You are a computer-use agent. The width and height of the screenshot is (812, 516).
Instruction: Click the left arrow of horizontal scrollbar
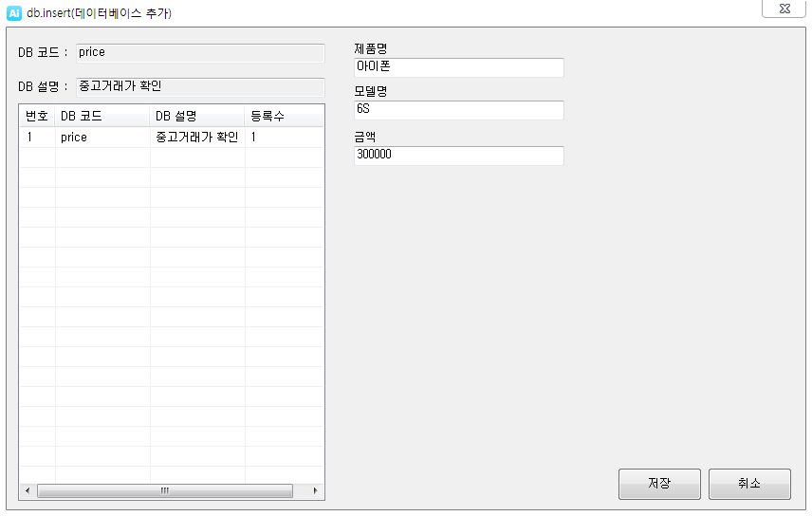(28, 490)
